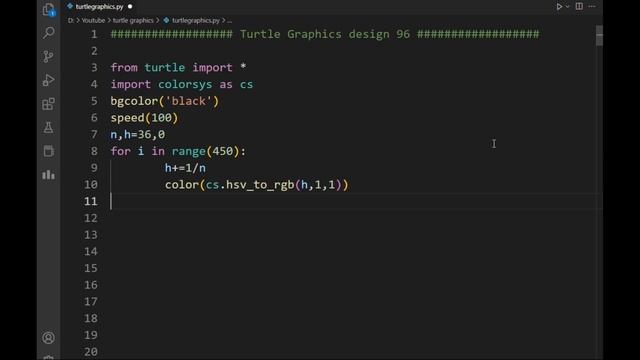Click line number 1 in the gutter
640x360 pixels.
[94, 34]
